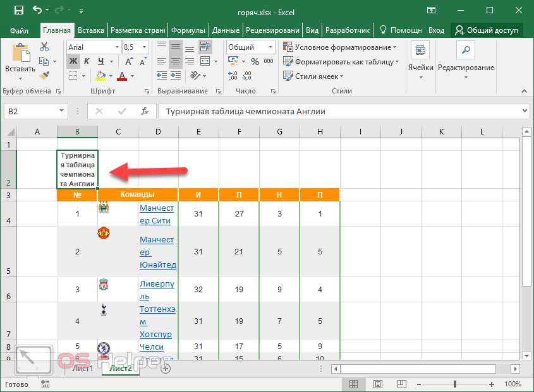Click the Comma style icon
Image resolution: width=534 pixels, height=392 pixels.
[x=270, y=61]
